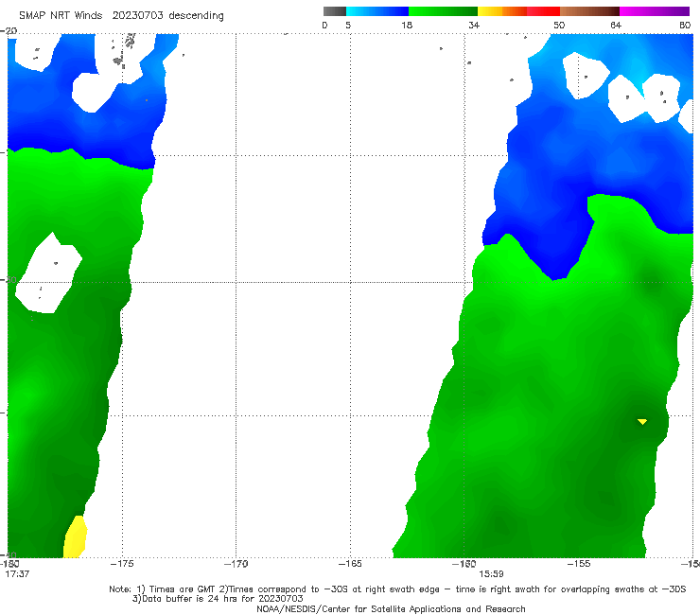Click the 'Data buffer is 24 hrs' note
The image size is (700, 615).
click(x=218, y=599)
